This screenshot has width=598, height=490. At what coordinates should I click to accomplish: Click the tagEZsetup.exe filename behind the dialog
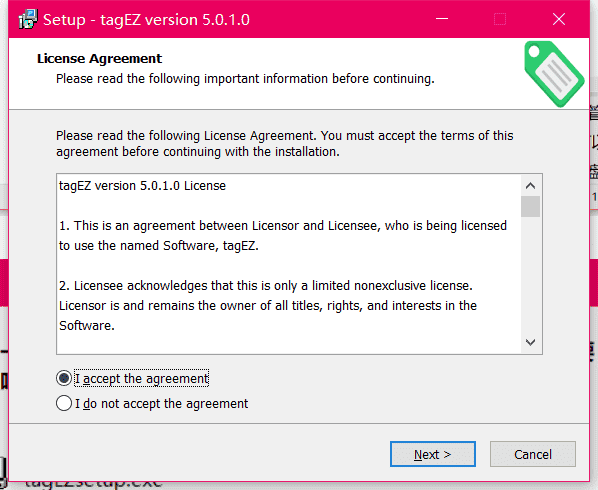(x=93, y=485)
